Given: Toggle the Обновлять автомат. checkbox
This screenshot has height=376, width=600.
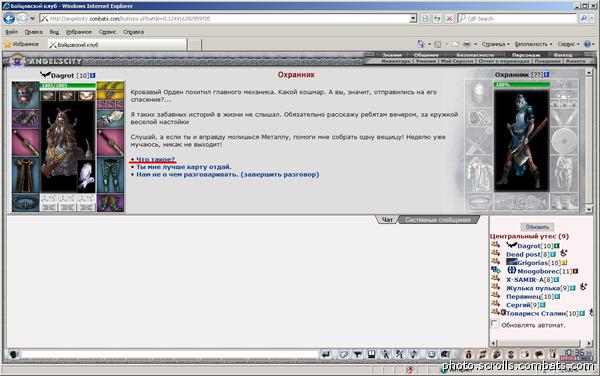Looking at the screenshot, I should tap(494, 324).
